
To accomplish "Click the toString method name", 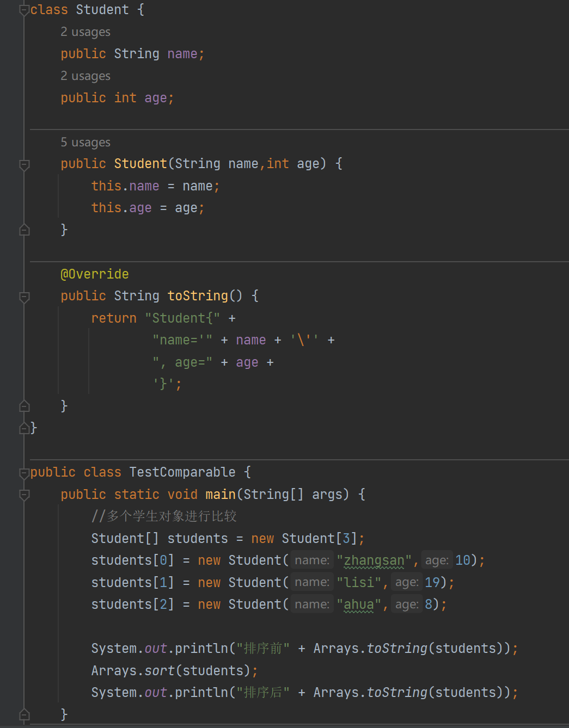I will [198, 296].
